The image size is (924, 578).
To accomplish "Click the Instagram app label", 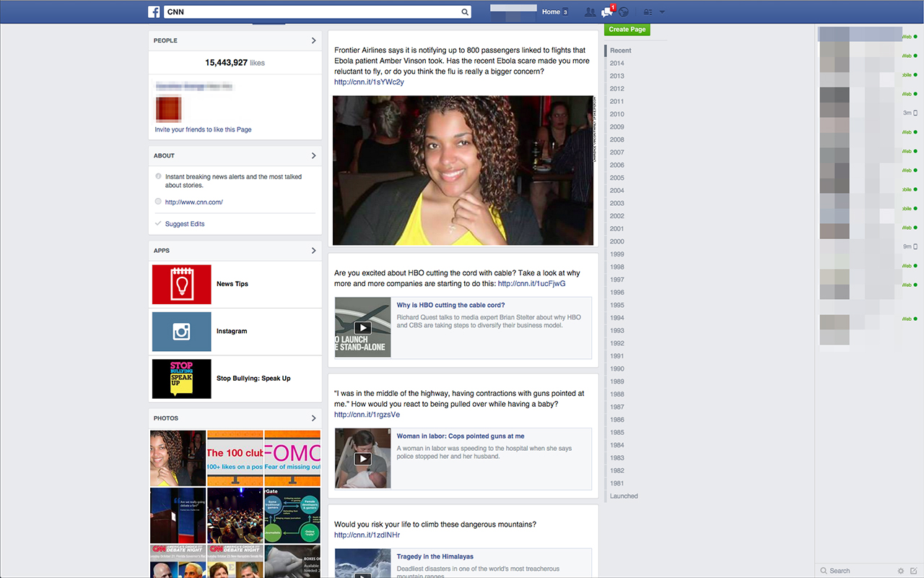I will tap(232, 332).
